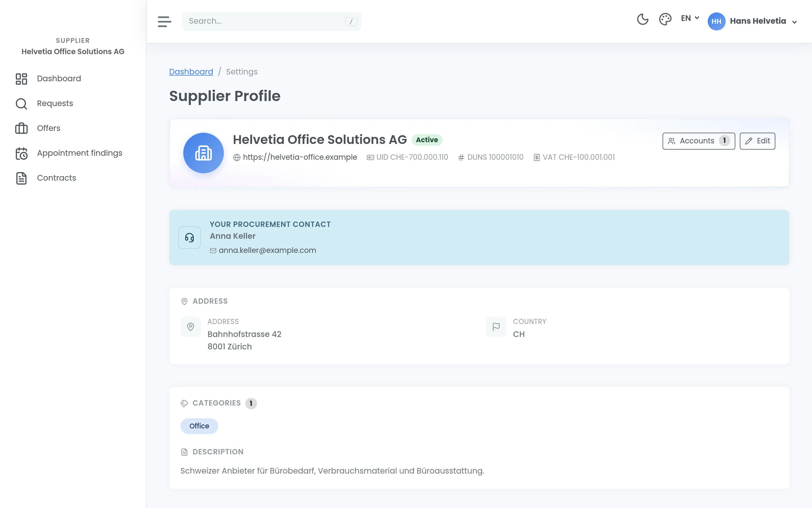Click the UID CHE-700.000.110 text
The image size is (812, 508).
click(x=412, y=157)
